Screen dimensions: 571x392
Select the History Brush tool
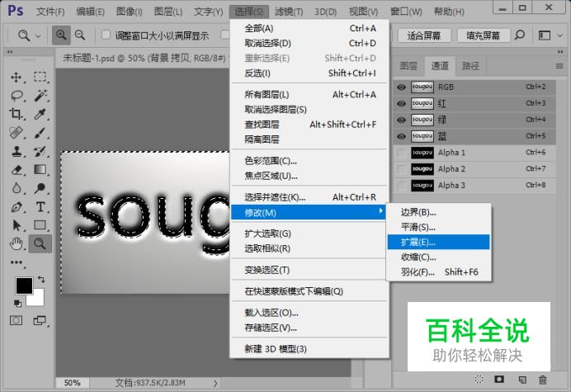click(x=40, y=151)
